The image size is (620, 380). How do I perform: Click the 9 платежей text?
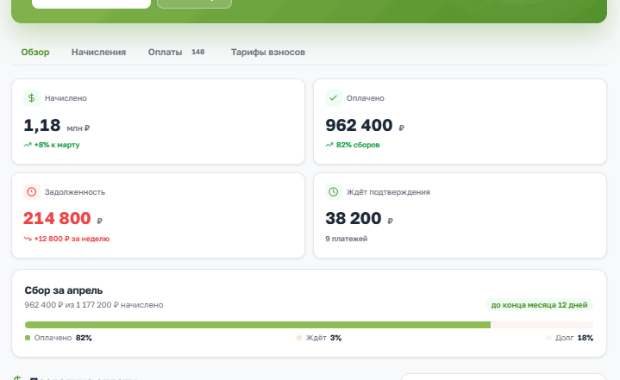point(346,239)
